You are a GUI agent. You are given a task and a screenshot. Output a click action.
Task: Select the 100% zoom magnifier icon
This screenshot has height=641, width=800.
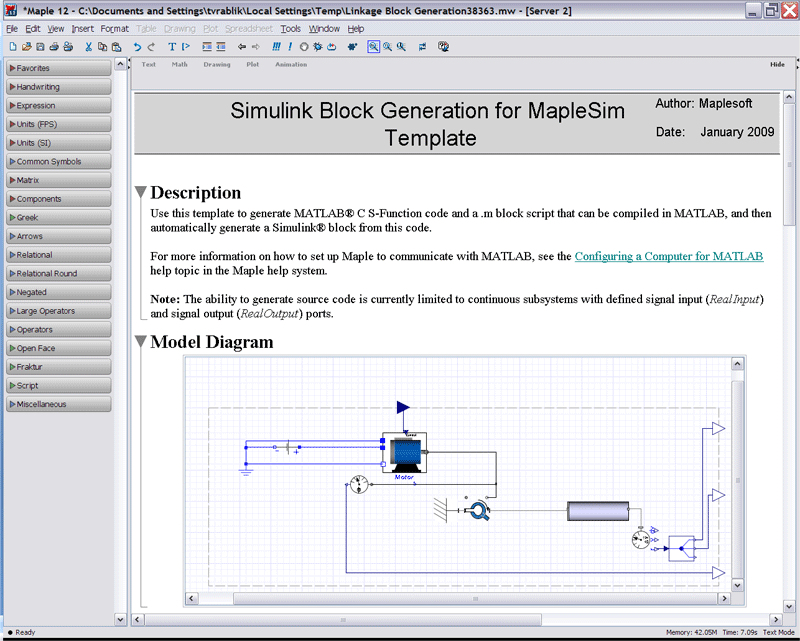(373, 47)
